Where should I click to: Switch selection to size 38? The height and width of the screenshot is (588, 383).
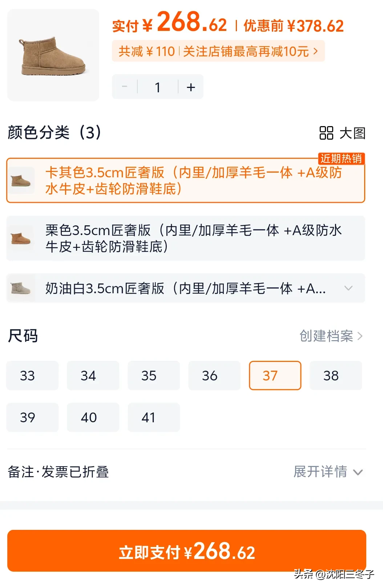[x=336, y=375]
